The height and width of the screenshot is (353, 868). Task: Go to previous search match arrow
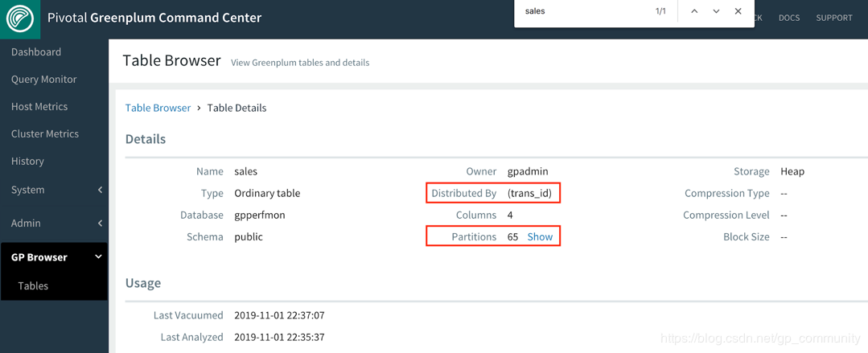pos(694,11)
